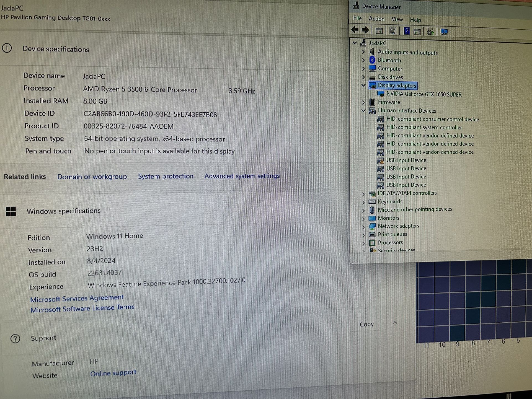Image resolution: width=532 pixels, height=399 pixels.
Task: Select HID-compliant consumer control device
Action: tap(433, 119)
